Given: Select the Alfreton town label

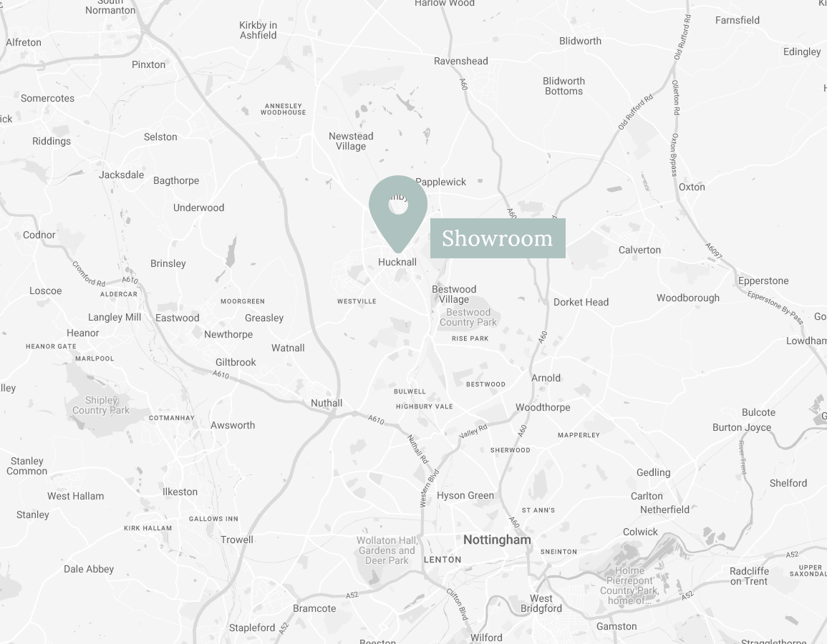Looking at the screenshot, I should 24,42.
